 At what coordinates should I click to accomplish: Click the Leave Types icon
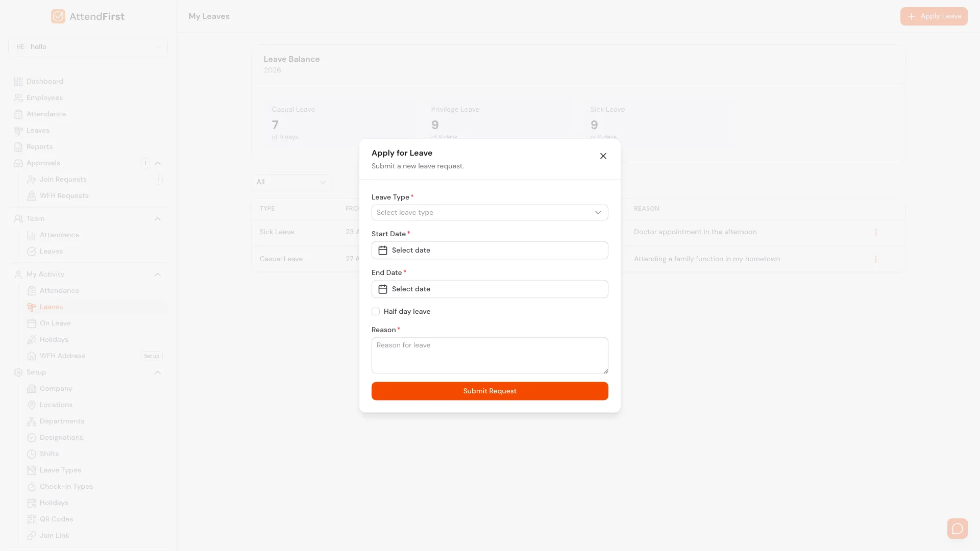click(32, 470)
